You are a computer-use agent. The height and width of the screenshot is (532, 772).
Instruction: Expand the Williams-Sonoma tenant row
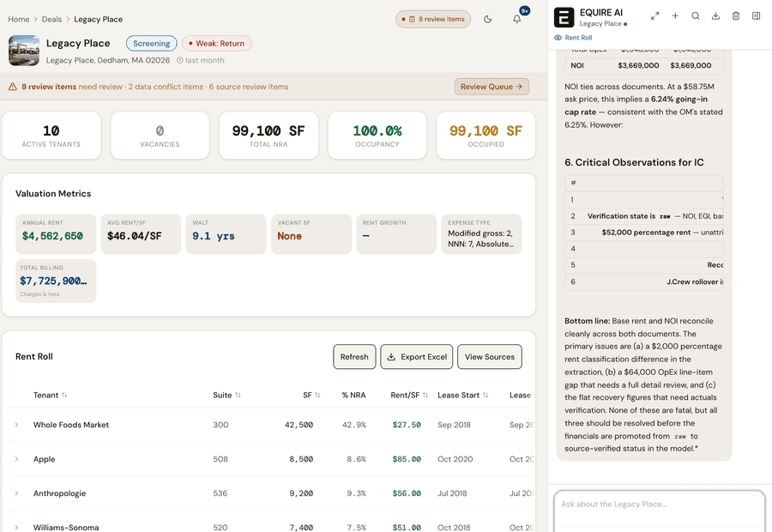(16, 528)
